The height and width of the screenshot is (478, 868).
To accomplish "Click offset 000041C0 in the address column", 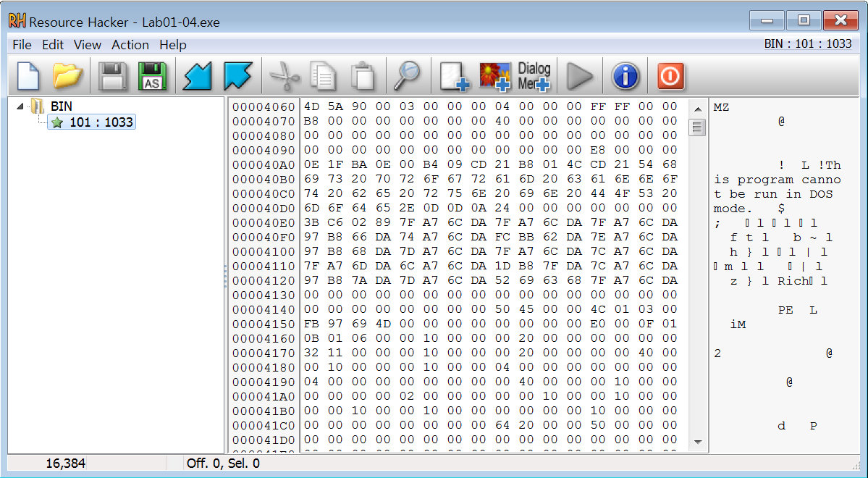I will 264,425.
